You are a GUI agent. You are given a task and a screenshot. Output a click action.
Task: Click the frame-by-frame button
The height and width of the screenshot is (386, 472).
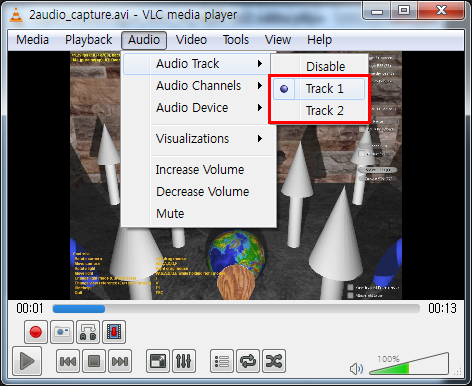(114, 332)
